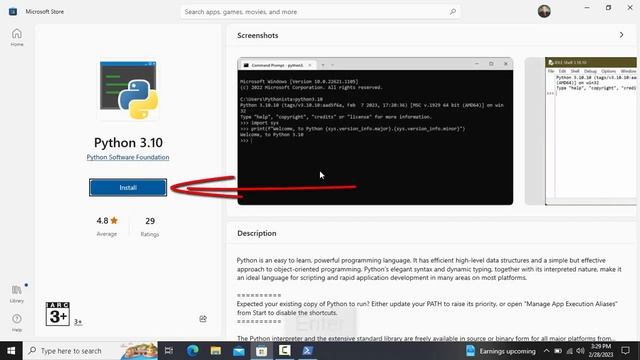Open the Home section in sidebar
This screenshot has height=360, width=640.
tap(17, 37)
